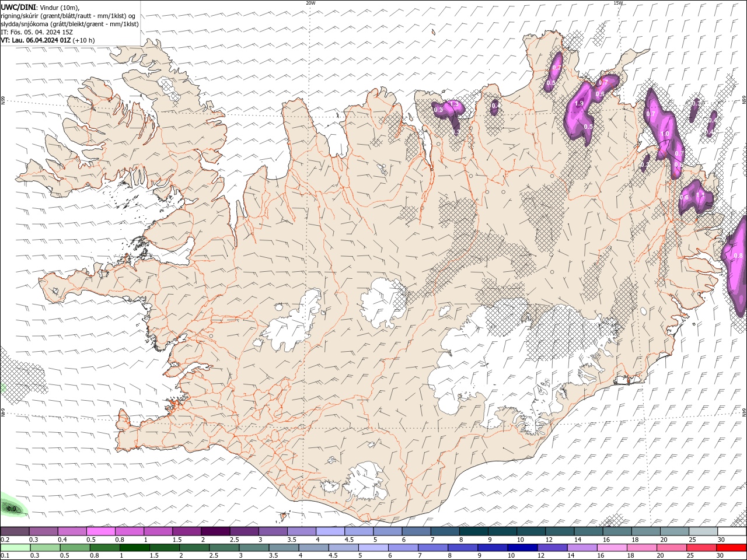Click the 1.9 snowfall value on the map
The width and height of the screenshot is (747, 560).
coord(579,103)
